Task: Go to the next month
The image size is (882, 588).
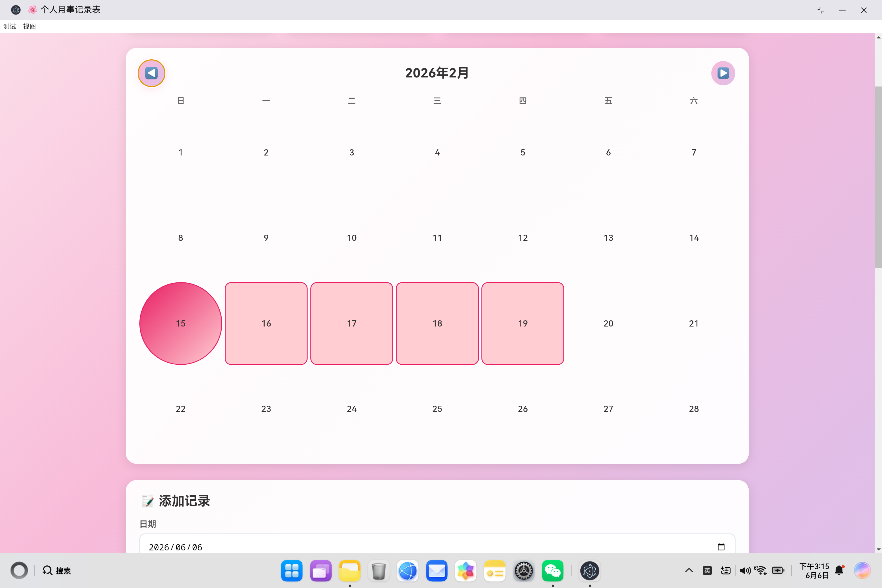Action: click(x=723, y=73)
